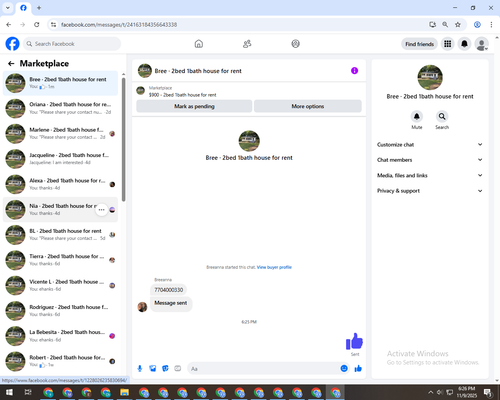The image size is (500, 400).
Task: Expand the Chat members section
Action: point(430,160)
